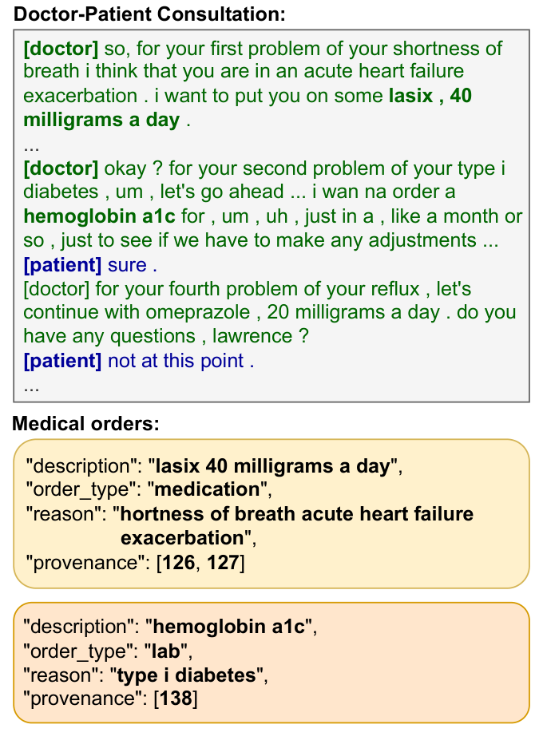Click provenance number 127
539x756 pixels.
(223, 562)
